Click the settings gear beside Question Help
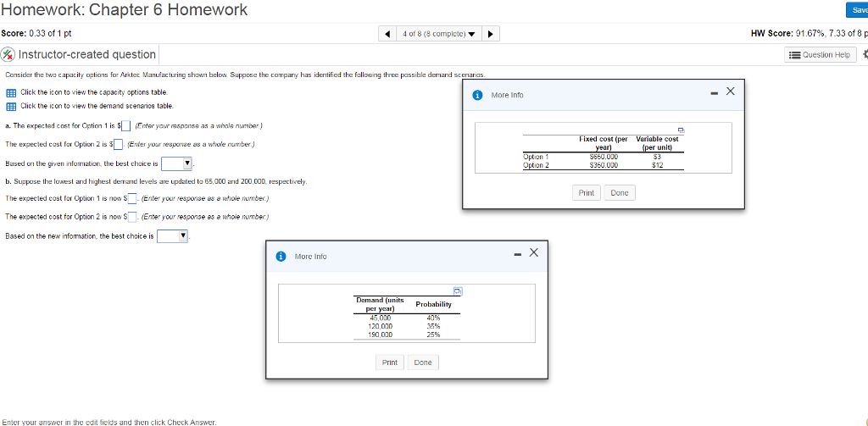Screen dimensions: 868x426 (x=864, y=54)
